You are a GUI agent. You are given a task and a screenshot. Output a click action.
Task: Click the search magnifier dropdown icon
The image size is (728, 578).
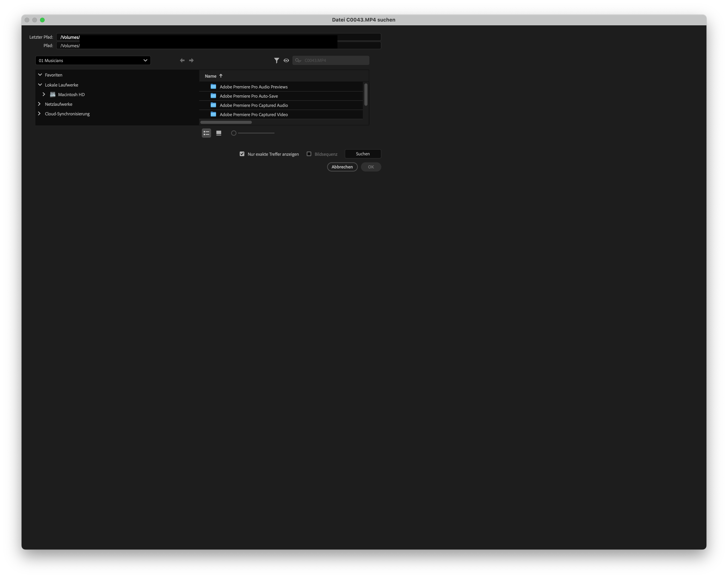298,60
